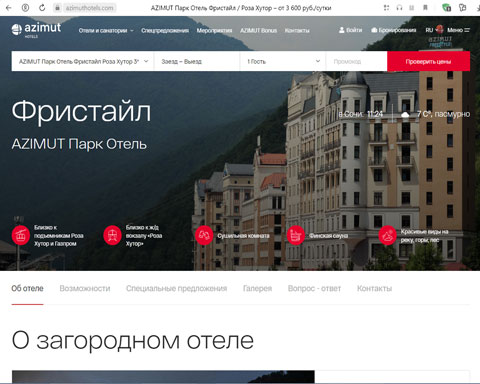Open the AZIMUT Bonus menu item
Image resolution: width=480 pixels, height=384 pixels.
258,30
